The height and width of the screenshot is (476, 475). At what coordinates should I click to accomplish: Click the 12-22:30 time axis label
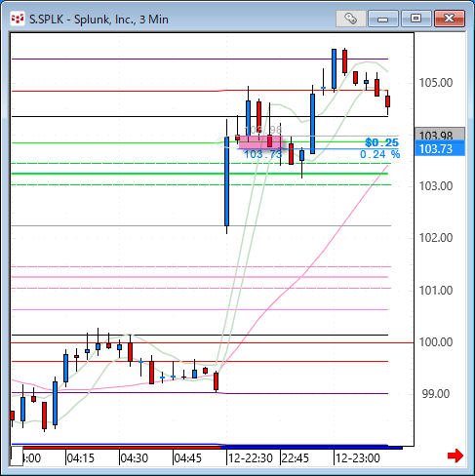[x=250, y=458]
